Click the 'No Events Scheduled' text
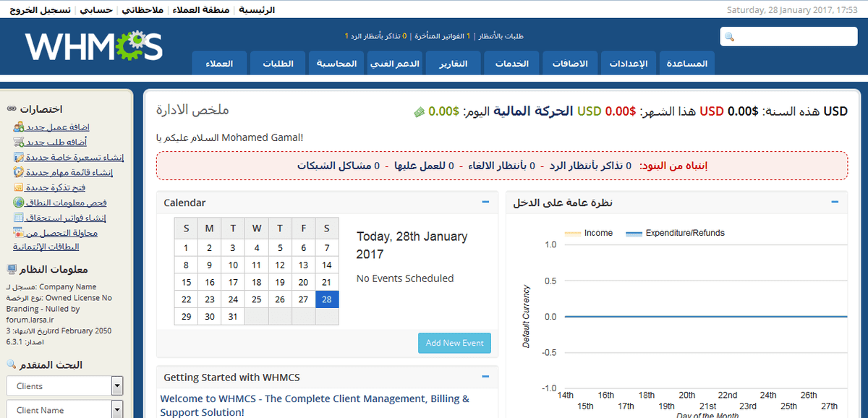The width and height of the screenshot is (868, 418). pyautogui.click(x=405, y=278)
